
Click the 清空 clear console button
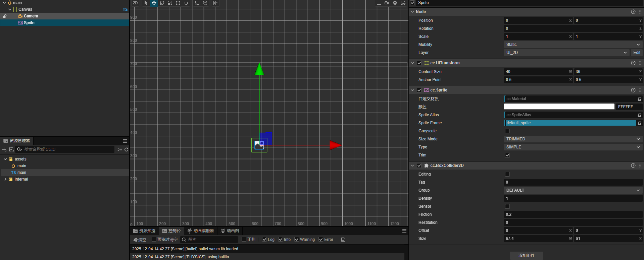click(140, 240)
